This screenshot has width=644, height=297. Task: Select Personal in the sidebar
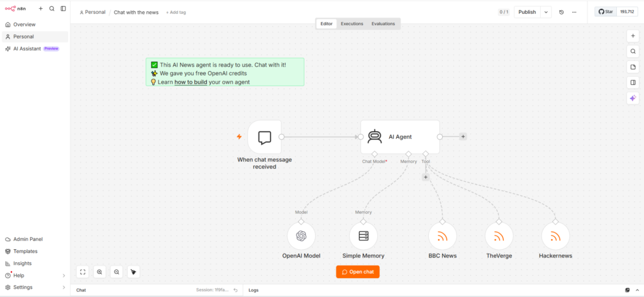click(35, 36)
